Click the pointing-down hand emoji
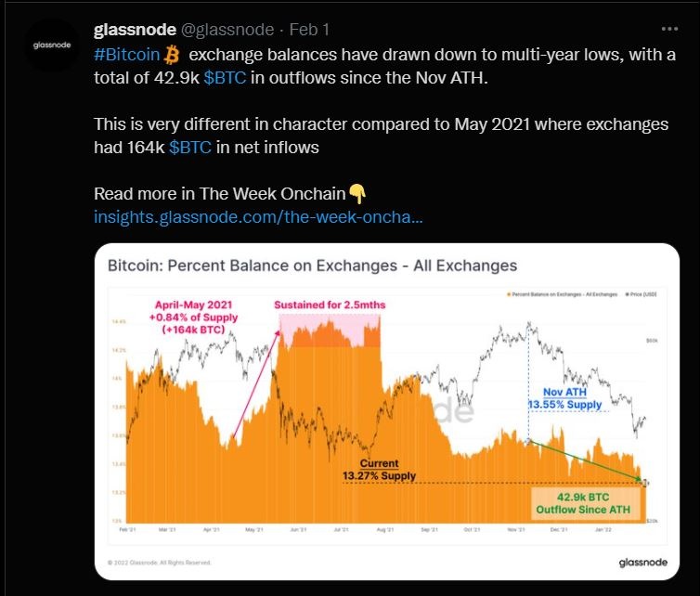700x596 pixels. pos(357,194)
